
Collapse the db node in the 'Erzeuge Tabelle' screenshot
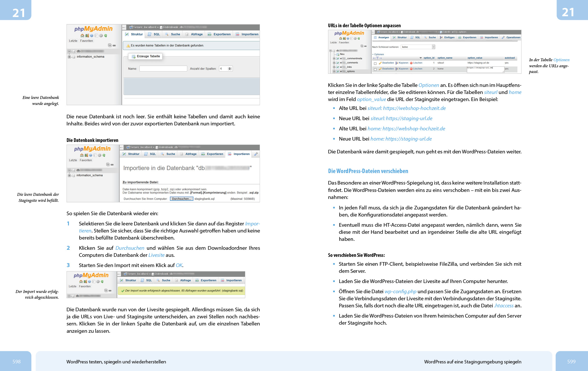(x=69, y=51)
